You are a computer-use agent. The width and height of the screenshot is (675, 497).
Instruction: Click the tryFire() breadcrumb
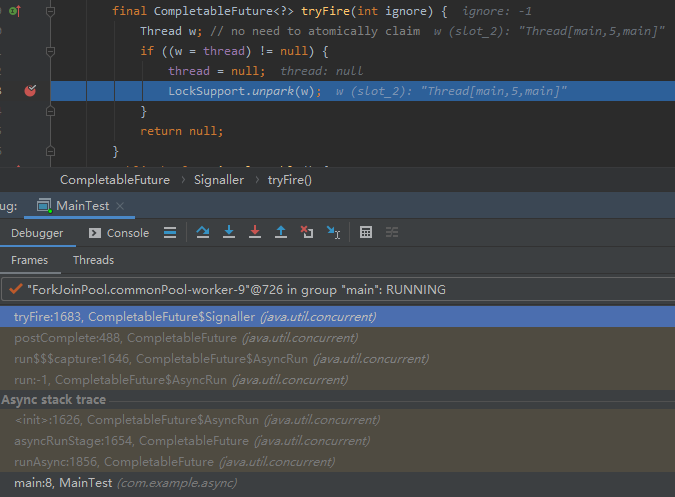[x=290, y=180]
